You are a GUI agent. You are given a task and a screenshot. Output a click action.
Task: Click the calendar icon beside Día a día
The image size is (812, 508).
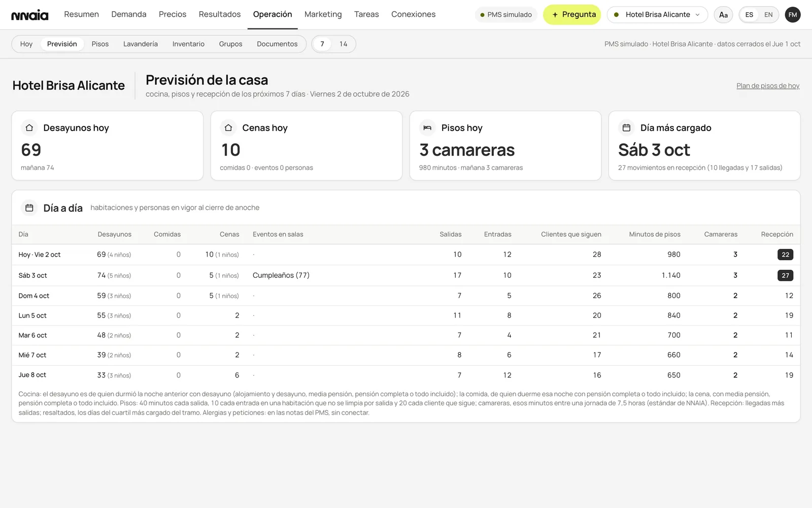[x=29, y=208]
